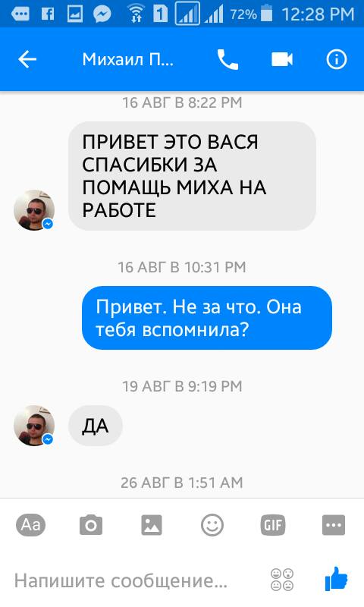Screen dimensions: 364x607
Task: Start a video call with Михаил
Action: (282, 60)
